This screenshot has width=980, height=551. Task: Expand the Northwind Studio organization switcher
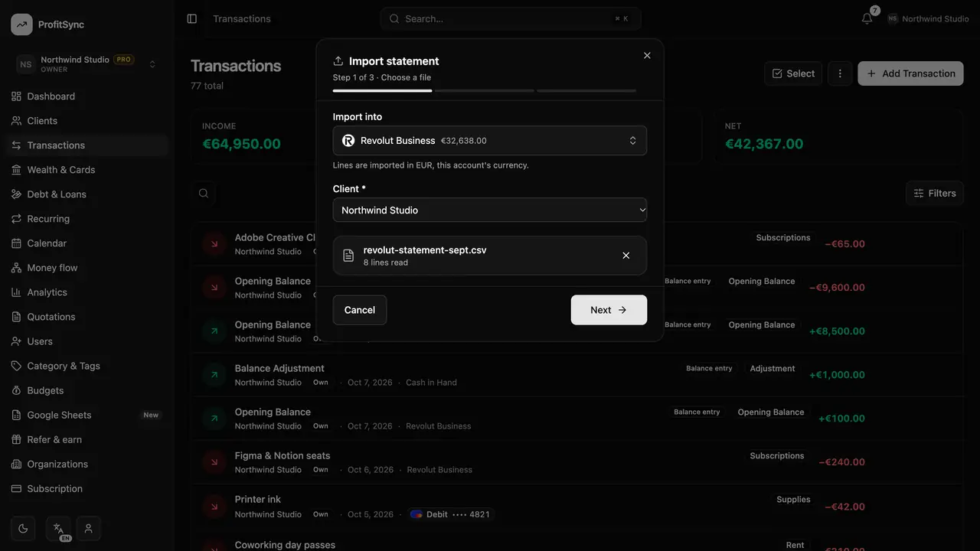coord(87,64)
